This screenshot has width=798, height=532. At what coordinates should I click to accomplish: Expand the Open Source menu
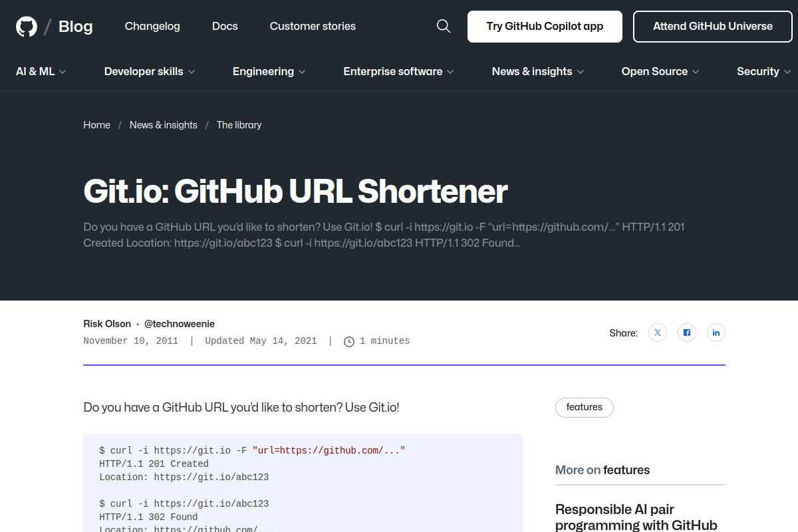(660, 71)
